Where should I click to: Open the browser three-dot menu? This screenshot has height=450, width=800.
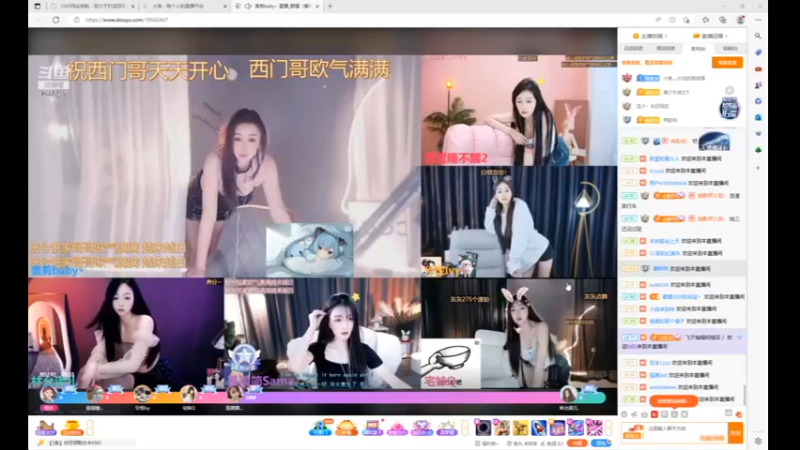point(758,20)
